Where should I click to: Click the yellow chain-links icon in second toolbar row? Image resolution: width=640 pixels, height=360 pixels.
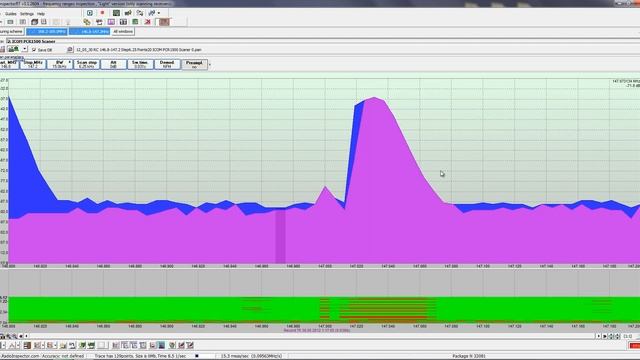[87, 22]
